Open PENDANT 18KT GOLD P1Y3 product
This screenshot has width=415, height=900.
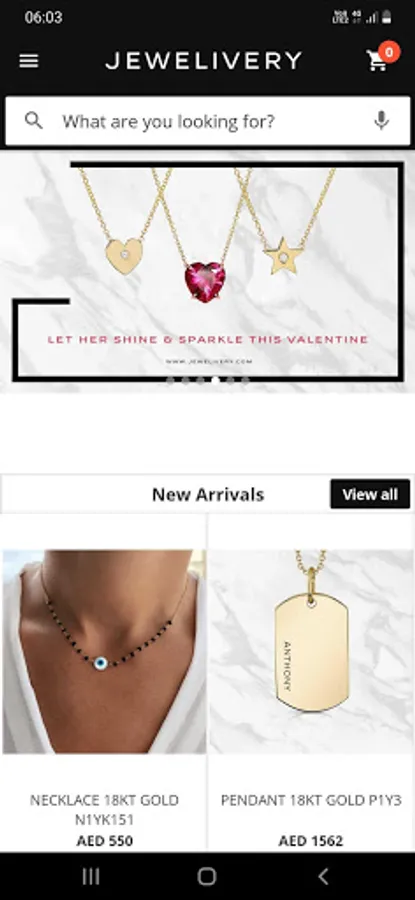pyautogui.click(x=311, y=800)
